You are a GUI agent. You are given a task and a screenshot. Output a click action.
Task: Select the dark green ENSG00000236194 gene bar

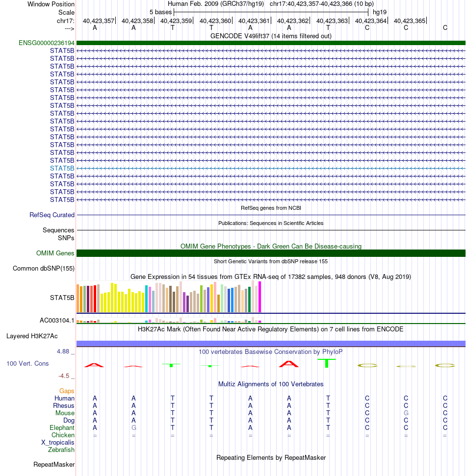click(271, 43)
